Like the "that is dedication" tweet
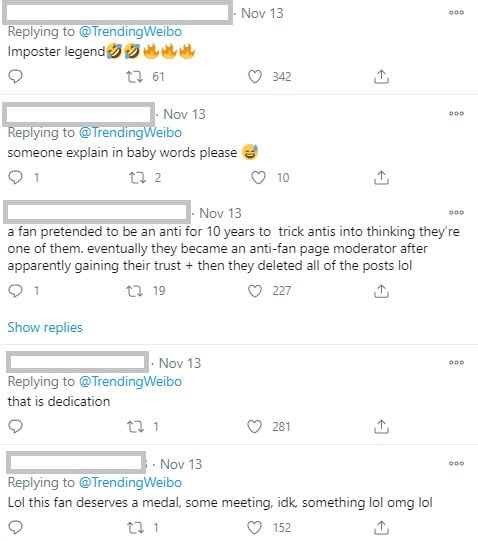The height and width of the screenshot is (541, 478). click(x=254, y=427)
